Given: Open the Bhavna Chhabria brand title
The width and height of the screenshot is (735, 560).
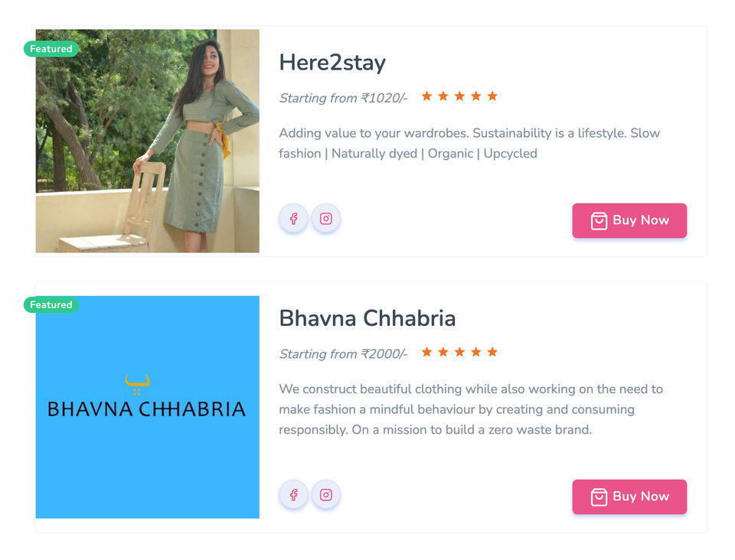Looking at the screenshot, I should (x=367, y=318).
